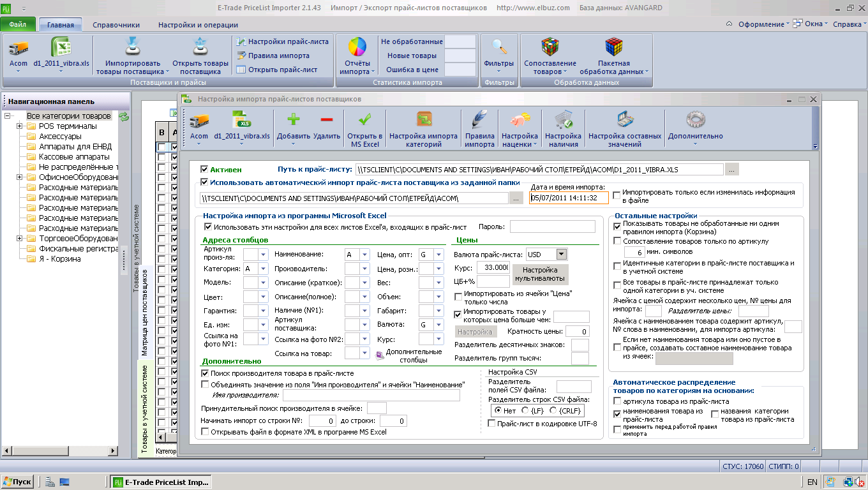Enable Открывать файл в формате XML checkbox

pyautogui.click(x=206, y=432)
